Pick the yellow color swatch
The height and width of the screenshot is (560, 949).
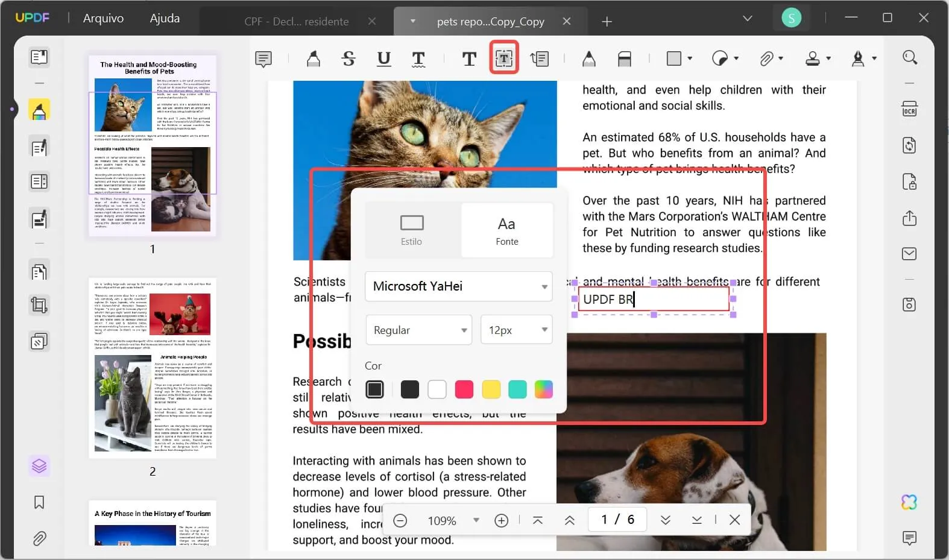pyautogui.click(x=491, y=389)
